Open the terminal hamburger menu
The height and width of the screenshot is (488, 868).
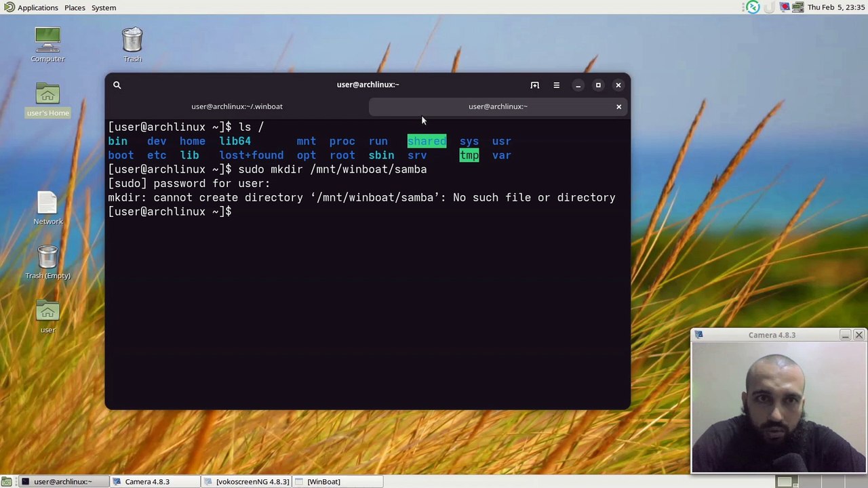[556, 85]
